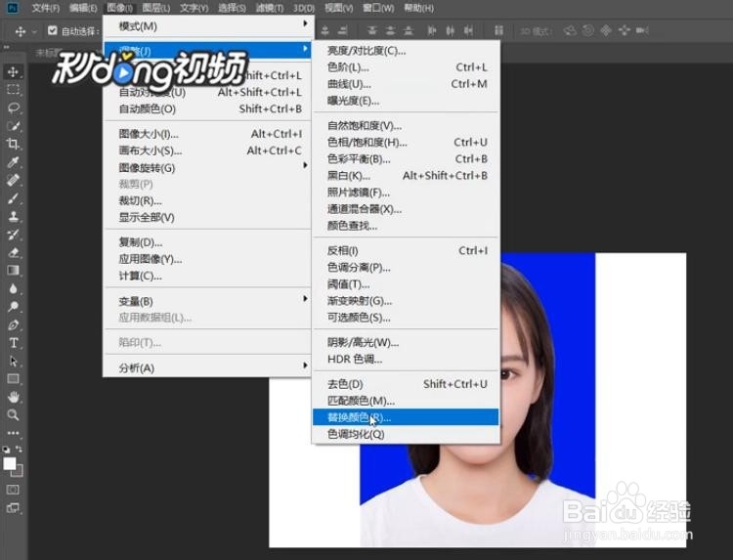Click the Change Screen Mode icon
The image size is (733, 560).
[x=13, y=508]
